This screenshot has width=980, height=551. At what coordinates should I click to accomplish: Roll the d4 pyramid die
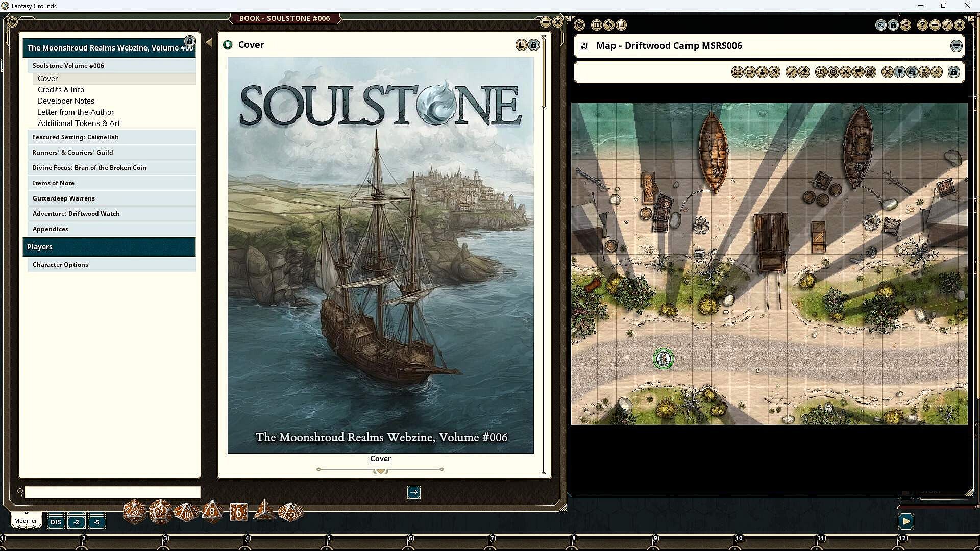coord(264,510)
